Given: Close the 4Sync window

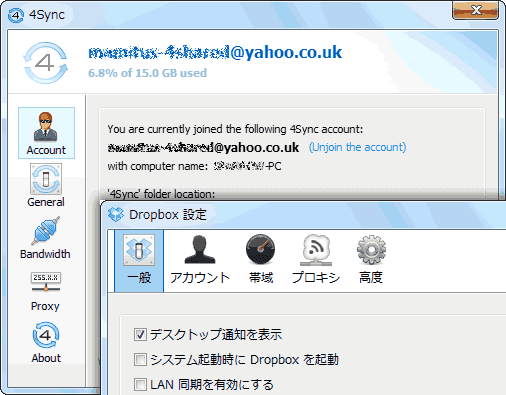Looking at the screenshot, I should [x=475, y=11].
